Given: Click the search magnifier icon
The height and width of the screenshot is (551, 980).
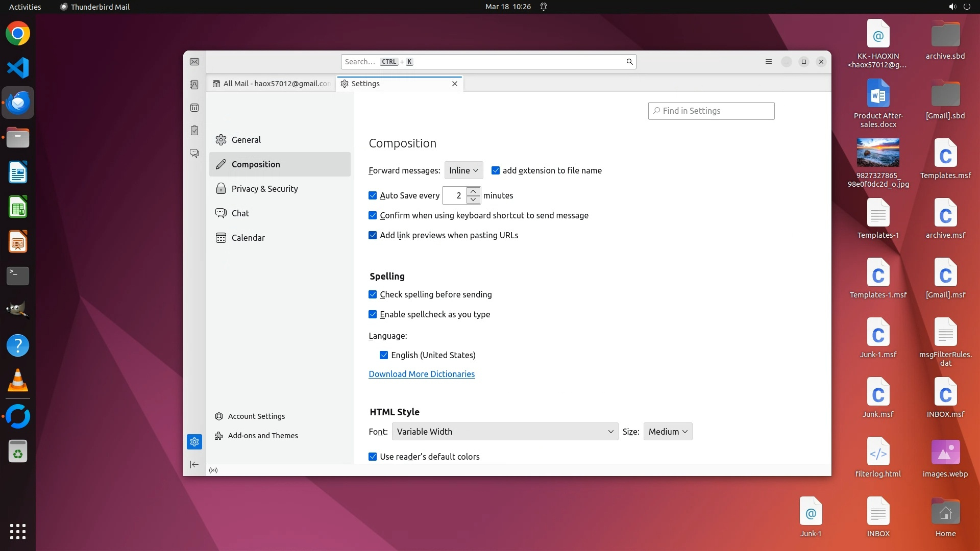Looking at the screenshot, I should point(629,62).
